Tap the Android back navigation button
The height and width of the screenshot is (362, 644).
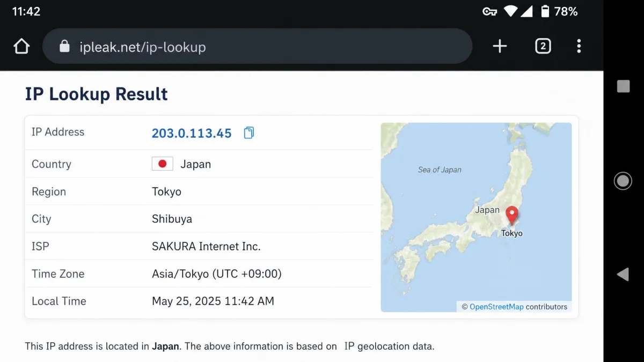click(623, 275)
